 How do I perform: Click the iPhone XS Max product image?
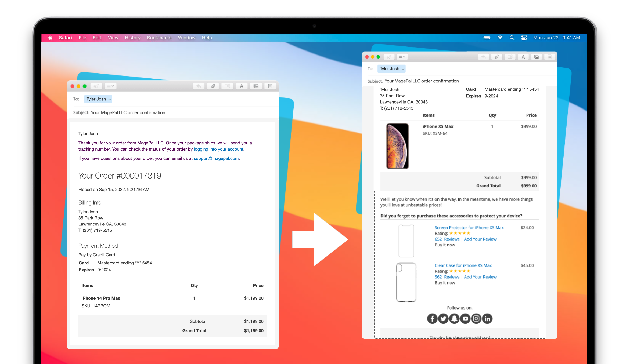[x=397, y=146]
